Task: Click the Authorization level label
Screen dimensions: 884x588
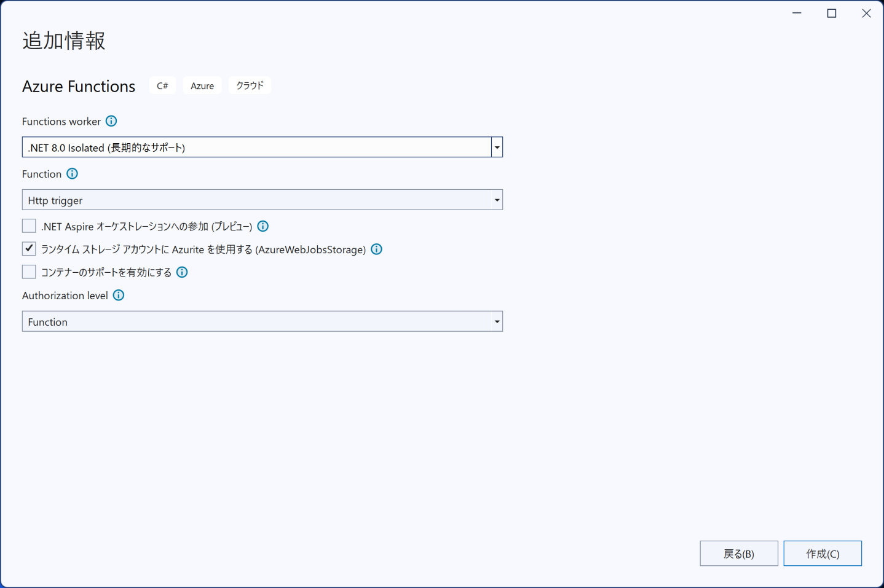Action: click(x=65, y=296)
